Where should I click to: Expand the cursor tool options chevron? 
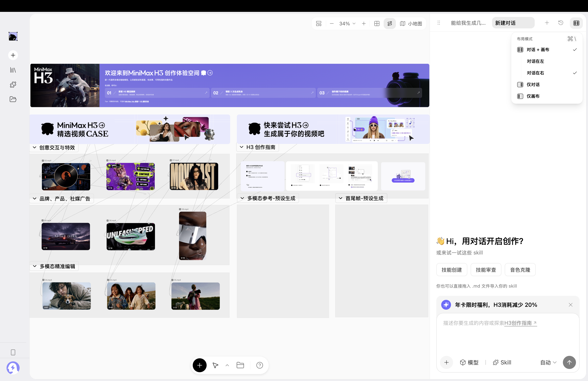(x=227, y=365)
